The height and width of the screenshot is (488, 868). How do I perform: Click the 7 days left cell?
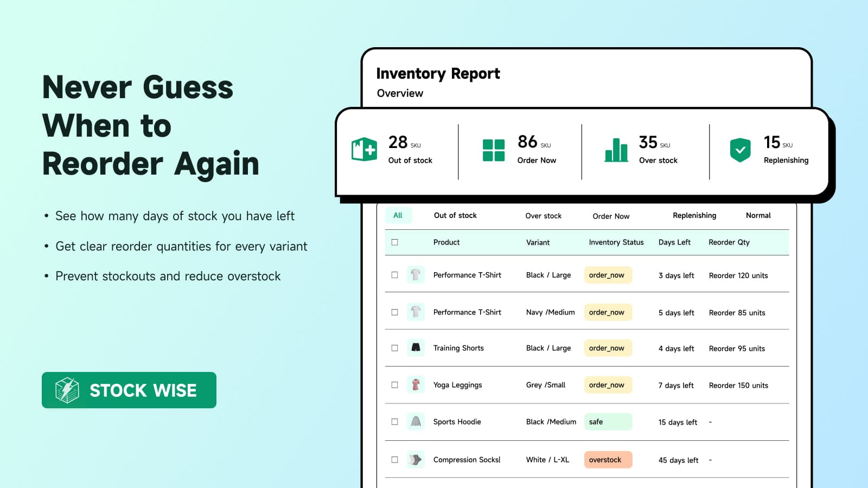pyautogui.click(x=676, y=386)
